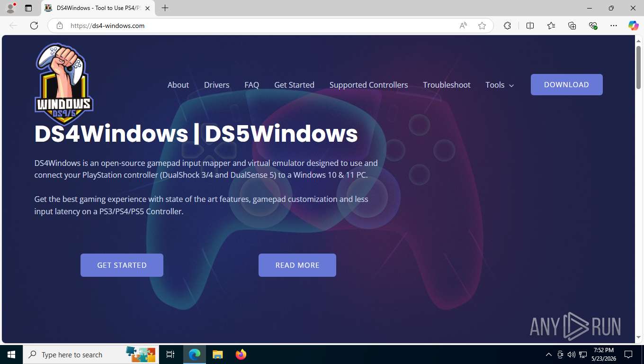This screenshot has height=364, width=644.
Task: Add this page to favorites star
Action: click(482, 26)
